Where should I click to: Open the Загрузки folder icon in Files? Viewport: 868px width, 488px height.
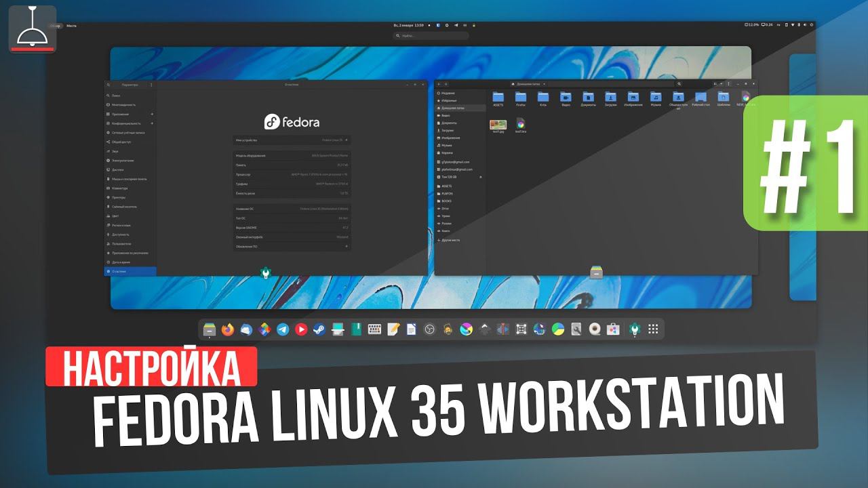610,99
